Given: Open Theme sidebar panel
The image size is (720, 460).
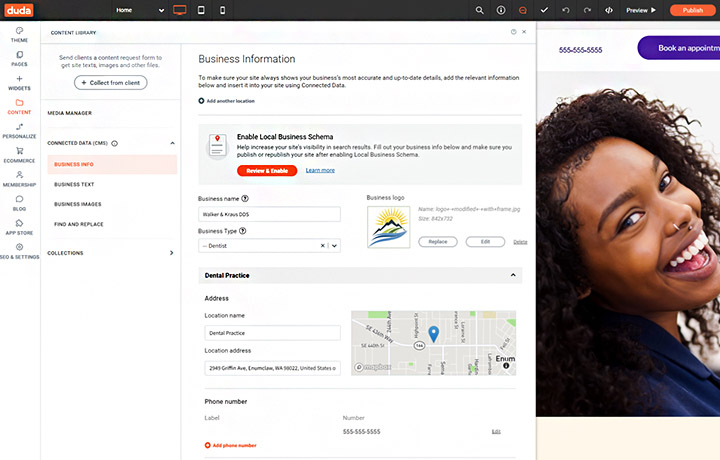Looking at the screenshot, I should [x=19, y=34].
